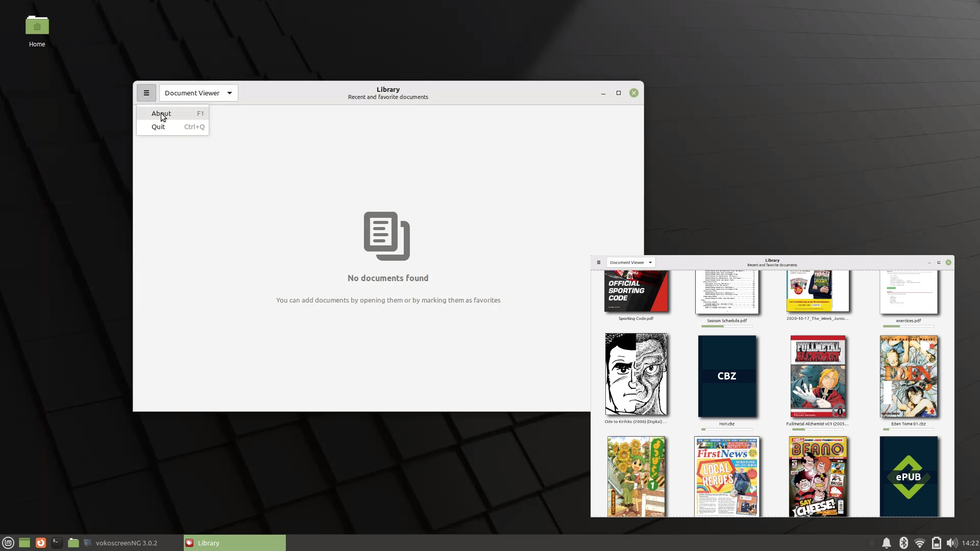Expand the Document Viewer dropdown in small window
The image size is (980, 551).
631,262
